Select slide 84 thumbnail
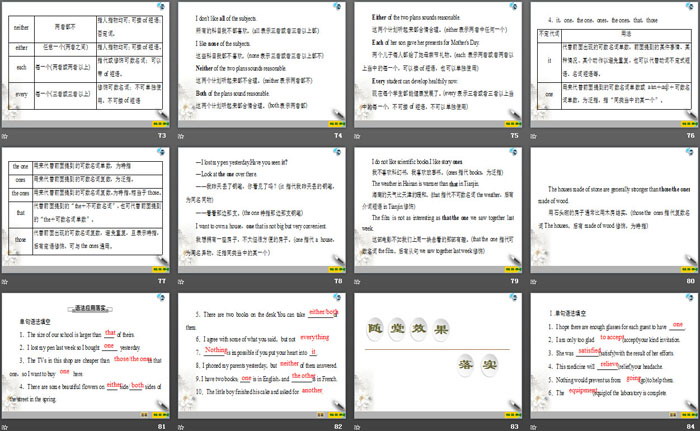The height and width of the screenshot is (431, 700). point(614,356)
